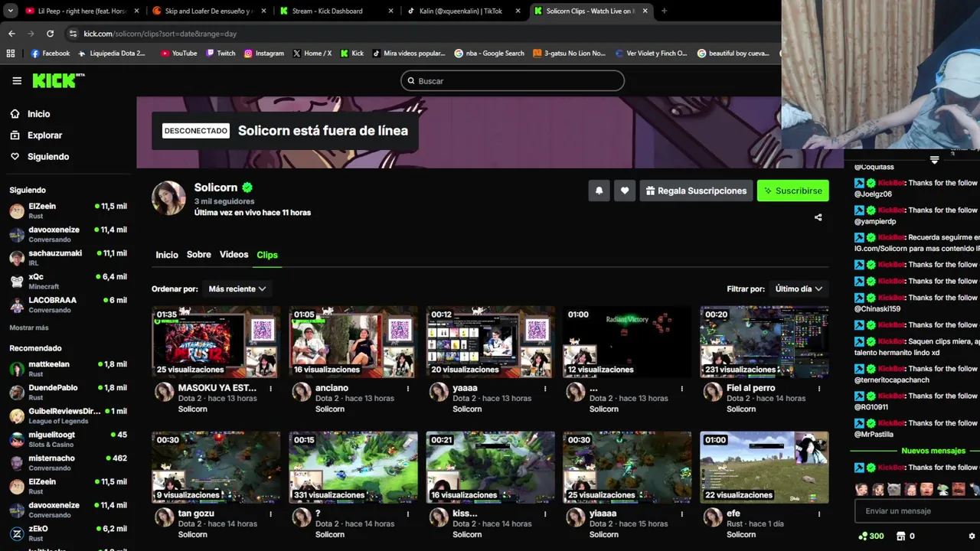Go back in browser history
This screenshot has width=980, height=551.
click(11, 34)
